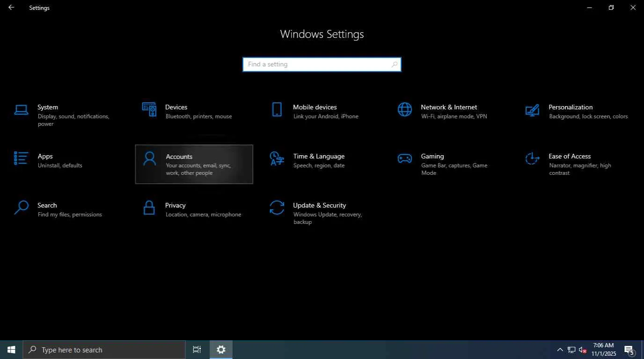Click the Mobile devices phone icon
Viewport: 644px width, 359px height.
[277, 109]
